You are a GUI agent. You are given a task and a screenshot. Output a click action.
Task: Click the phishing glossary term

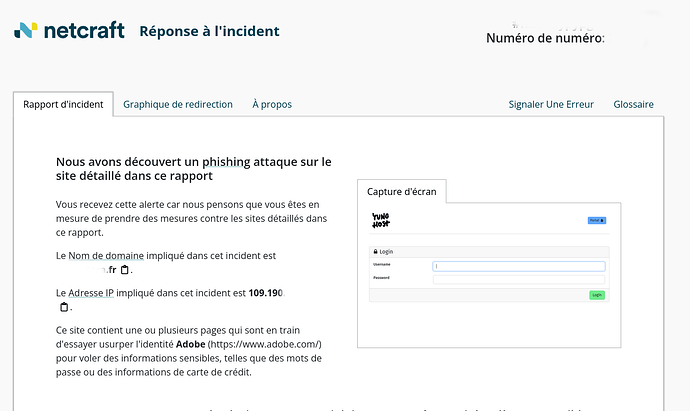(226, 162)
